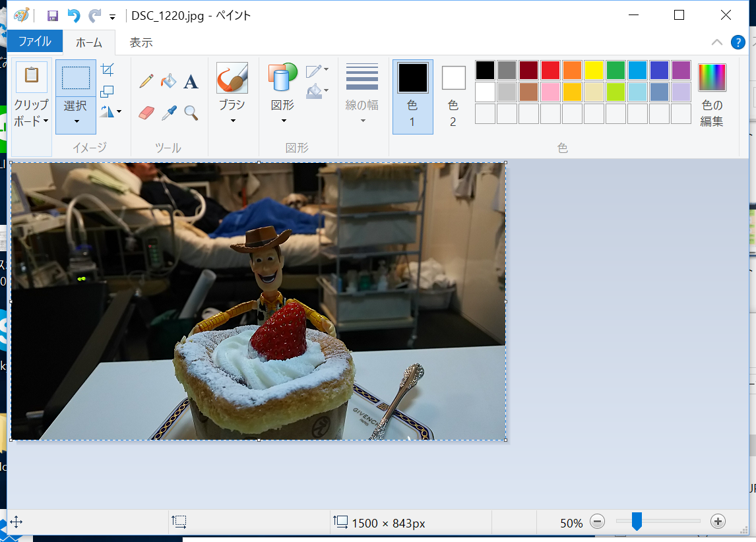Pick the dark gray color swatch
756x542 pixels.
pyautogui.click(x=507, y=71)
